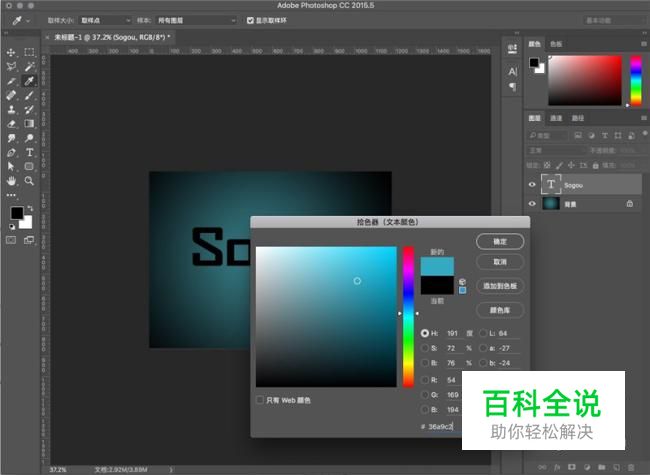Select the Eyedropper tool in the toolbox

coord(29,81)
